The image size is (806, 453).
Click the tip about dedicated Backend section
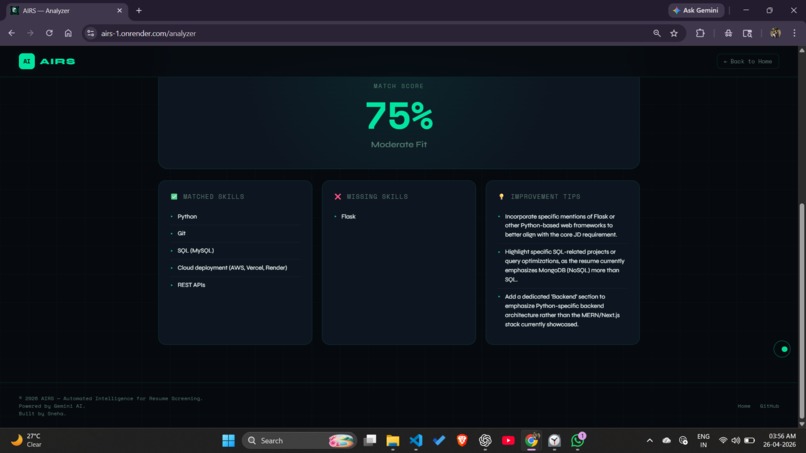point(562,310)
